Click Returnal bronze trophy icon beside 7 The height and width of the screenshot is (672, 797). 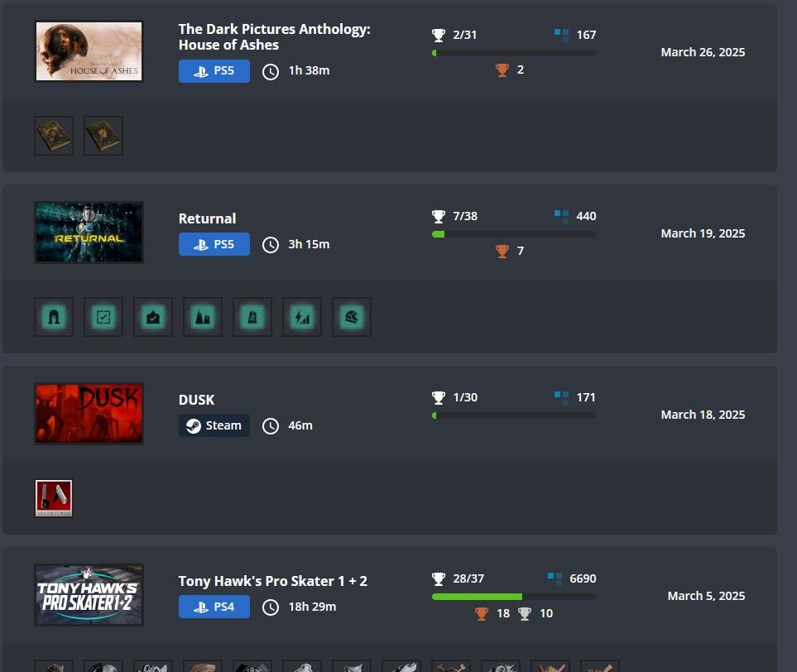point(502,251)
